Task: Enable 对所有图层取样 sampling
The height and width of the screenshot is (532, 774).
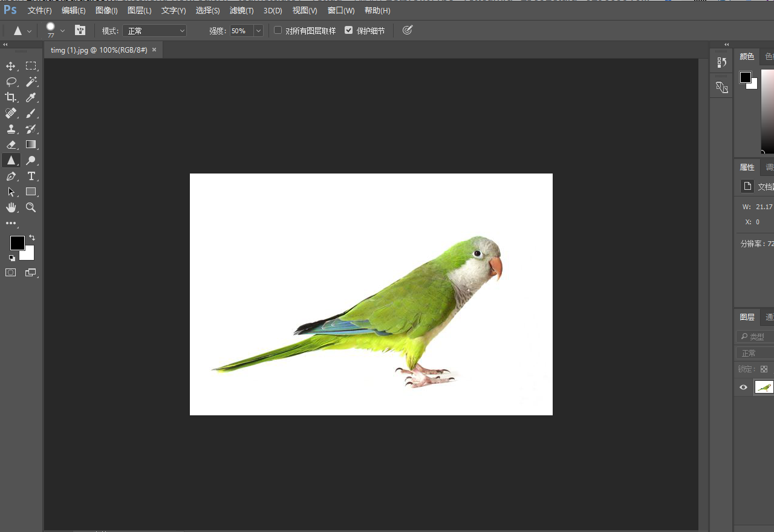Action: [x=278, y=30]
